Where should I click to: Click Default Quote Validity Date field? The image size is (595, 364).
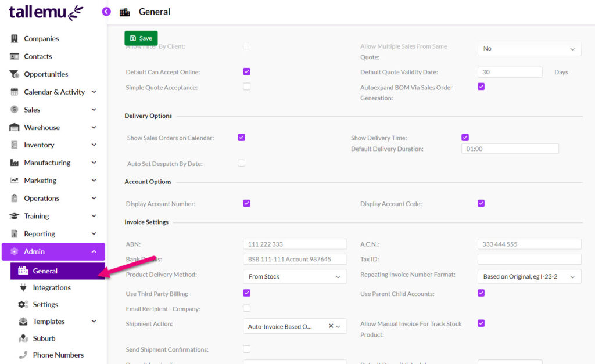point(510,72)
